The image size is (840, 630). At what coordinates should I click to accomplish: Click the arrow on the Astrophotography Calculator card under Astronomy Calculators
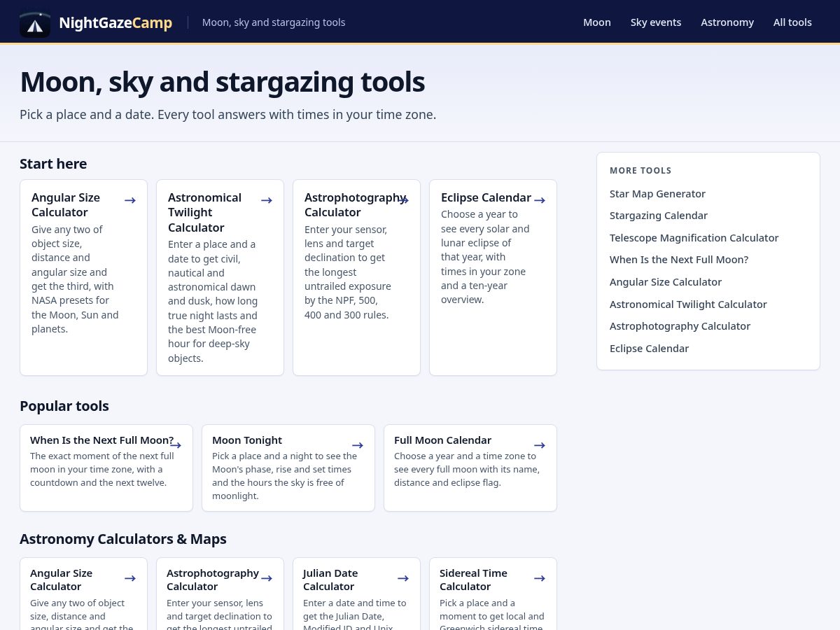[267, 578]
